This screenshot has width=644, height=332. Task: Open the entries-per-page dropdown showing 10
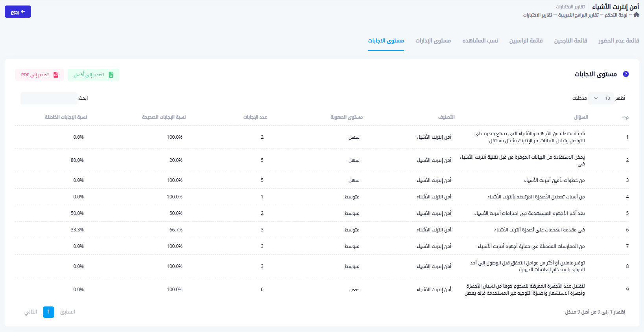(601, 98)
